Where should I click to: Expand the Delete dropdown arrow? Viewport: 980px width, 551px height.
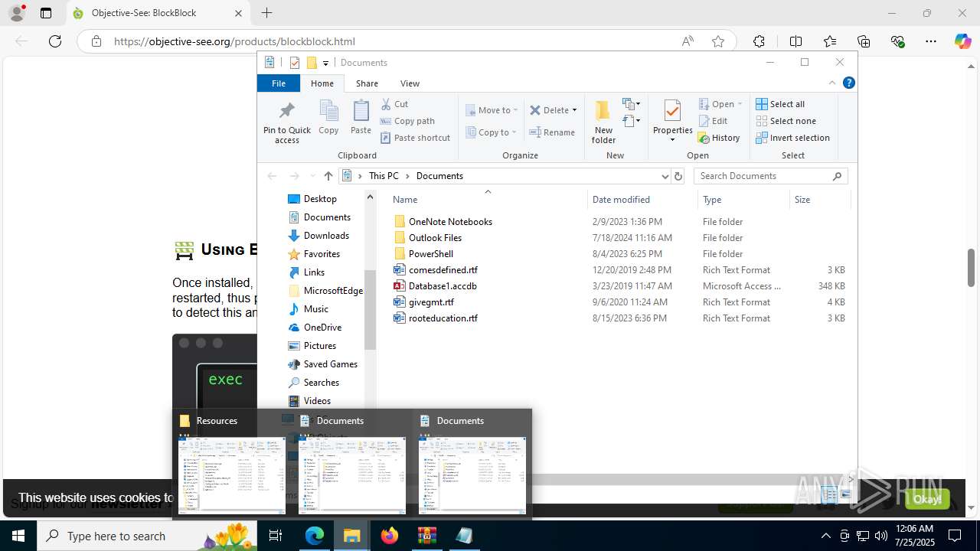tap(574, 110)
